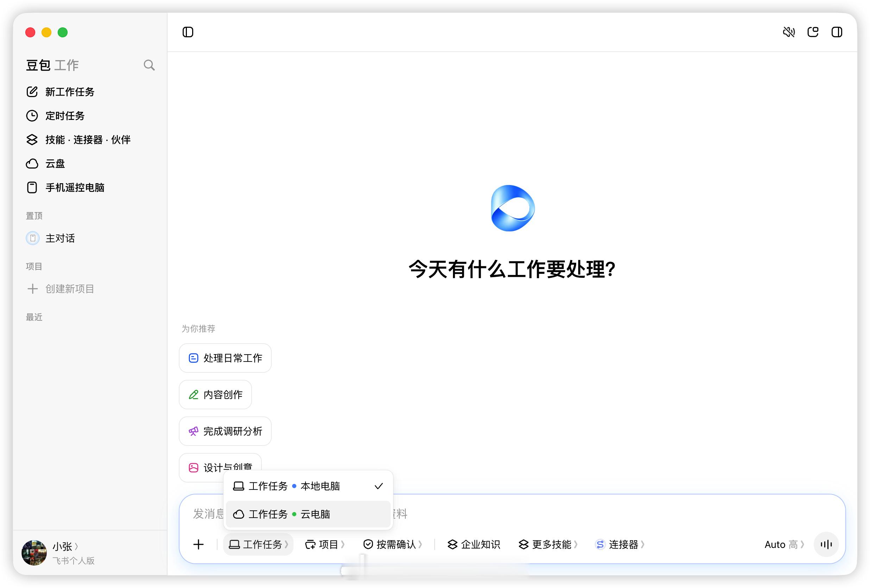Click the 处理日常工作 card icon
Image resolution: width=870 pixels, height=588 pixels.
pos(193,358)
